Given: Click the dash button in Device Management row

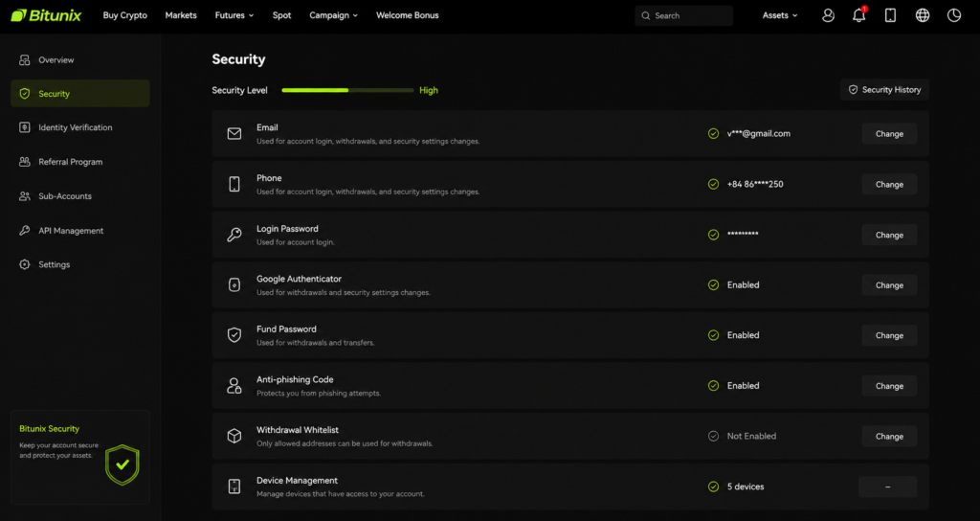Looking at the screenshot, I should click(x=888, y=487).
